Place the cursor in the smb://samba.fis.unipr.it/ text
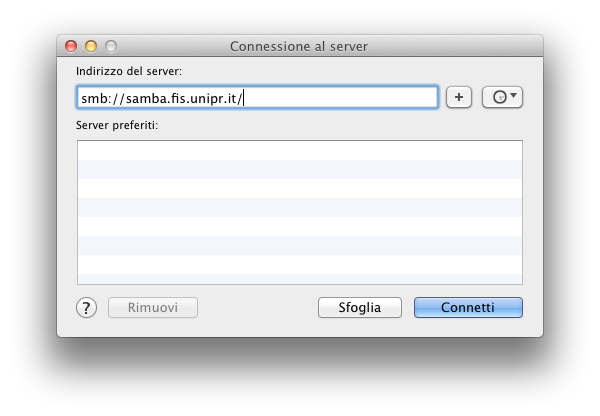Image resolution: width=600 pixels, height=416 pixels. pyautogui.click(x=161, y=99)
